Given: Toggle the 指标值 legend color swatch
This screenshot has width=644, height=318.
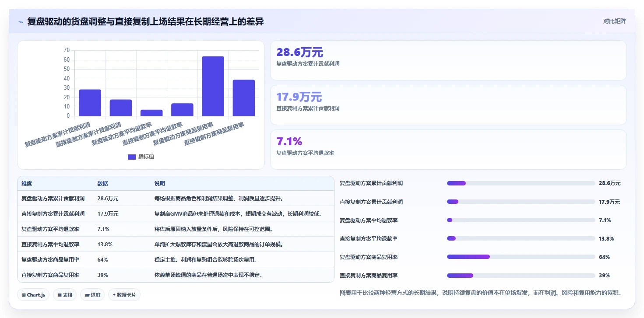Looking at the screenshot, I should pos(132,157).
